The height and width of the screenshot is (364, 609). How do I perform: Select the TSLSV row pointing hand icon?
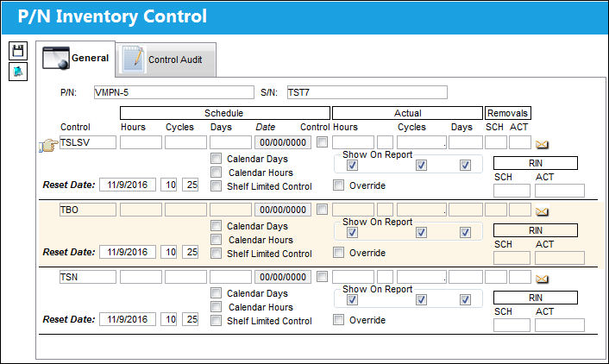click(48, 145)
